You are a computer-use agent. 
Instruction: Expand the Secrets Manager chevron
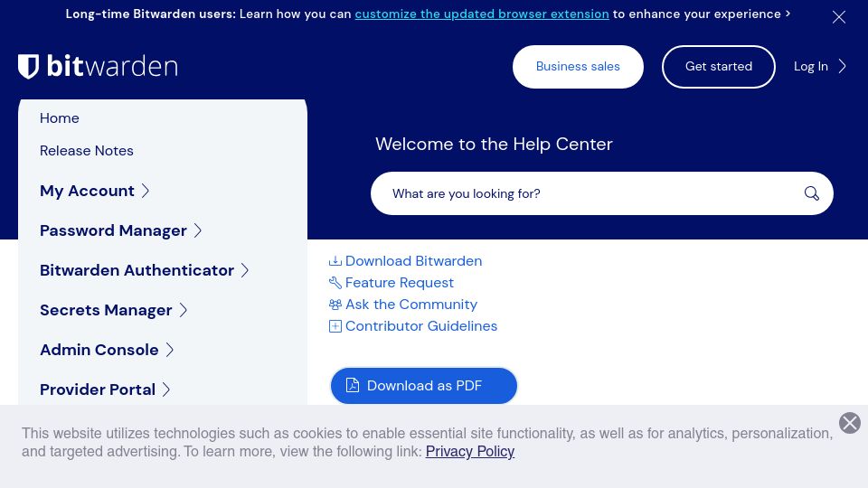tap(184, 310)
